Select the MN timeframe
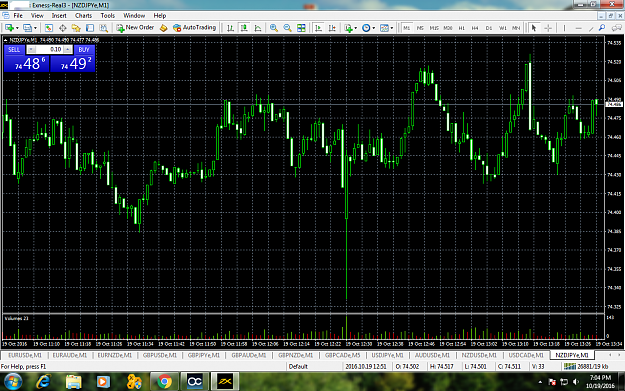625x391 pixels. pos(516,28)
